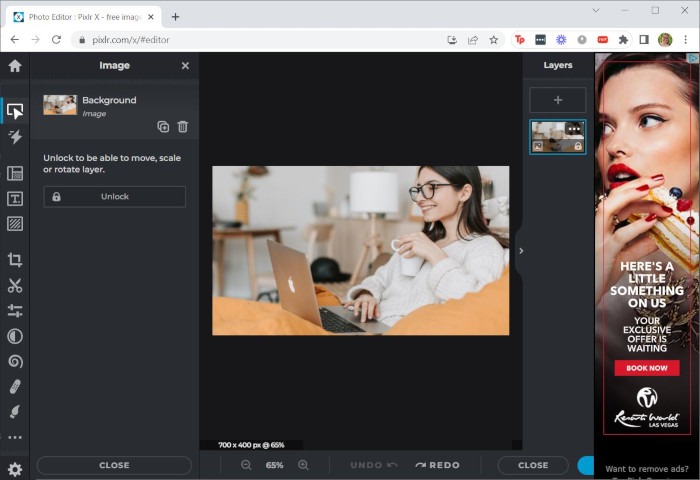The image size is (700, 480).
Task: Go back in the browser
Action: click(x=15, y=40)
